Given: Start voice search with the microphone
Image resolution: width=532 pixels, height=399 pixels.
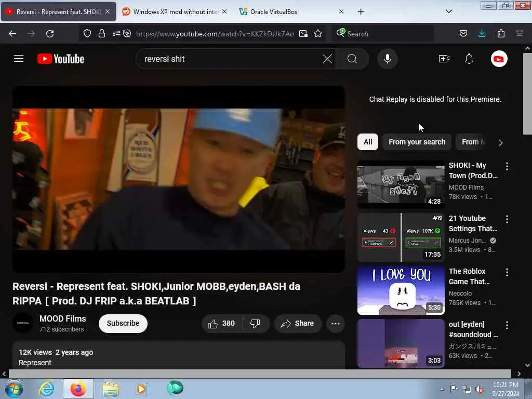Looking at the screenshot, I should click(x=388, y=59).
